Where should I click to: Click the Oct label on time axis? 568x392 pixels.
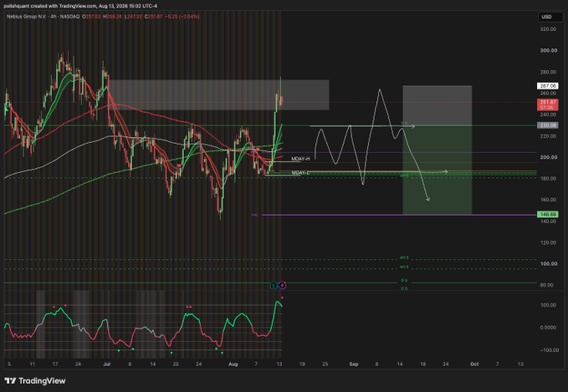pos(474,364)
